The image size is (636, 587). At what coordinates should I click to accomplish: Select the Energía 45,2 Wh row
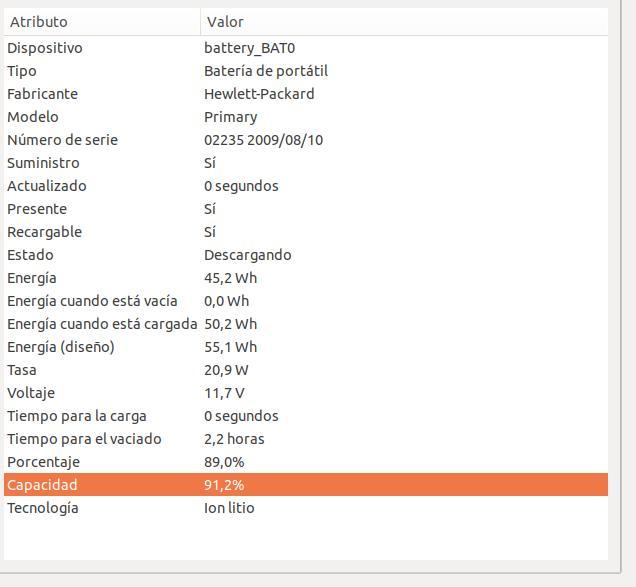[x=306, y=278]
